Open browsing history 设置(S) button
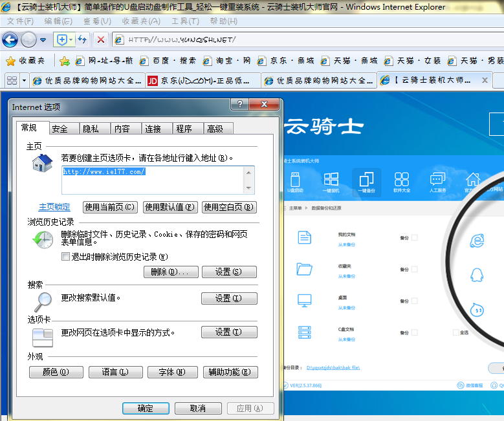Screen dimensions: 504x421 click(229, 272)
